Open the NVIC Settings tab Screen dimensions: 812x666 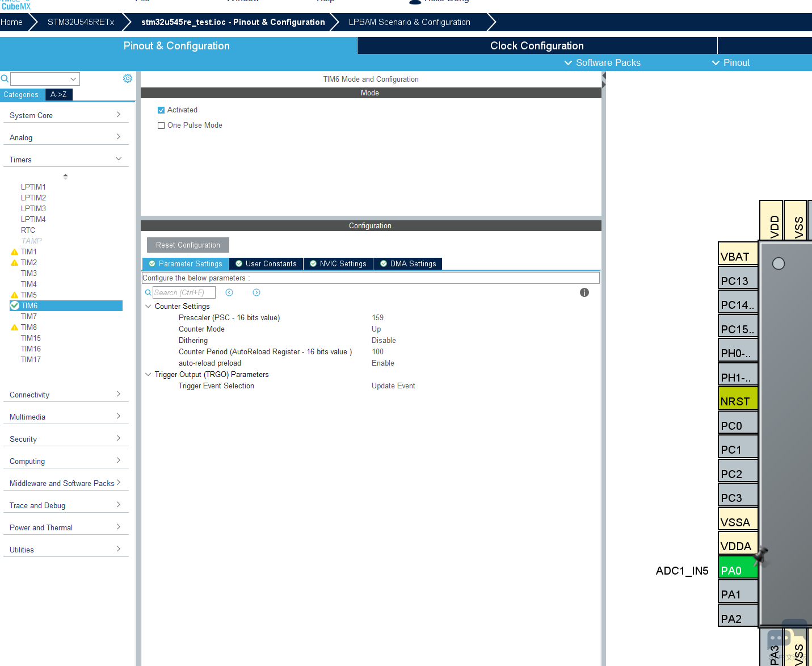tap(338, 263)
